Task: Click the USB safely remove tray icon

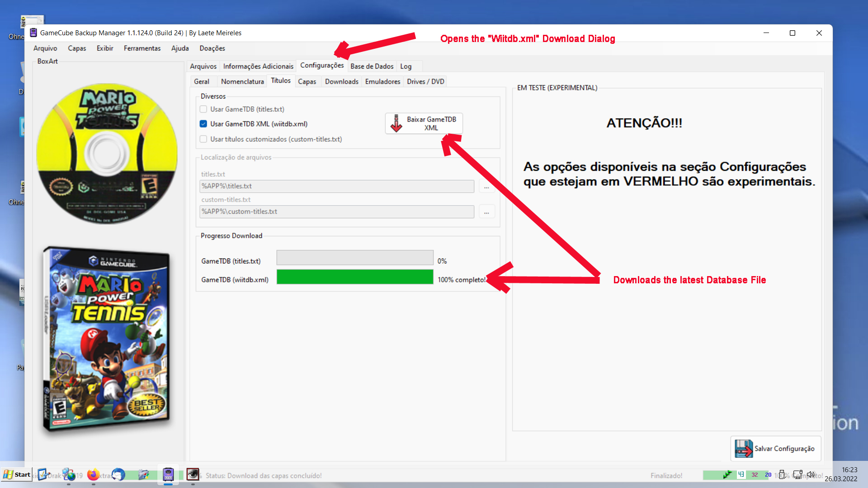Action: click(x=782, y=474)
